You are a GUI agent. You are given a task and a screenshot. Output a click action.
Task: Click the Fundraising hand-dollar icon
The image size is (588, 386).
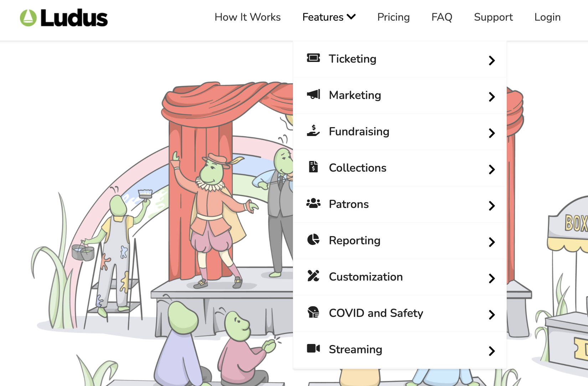click(x=313, y=131)
